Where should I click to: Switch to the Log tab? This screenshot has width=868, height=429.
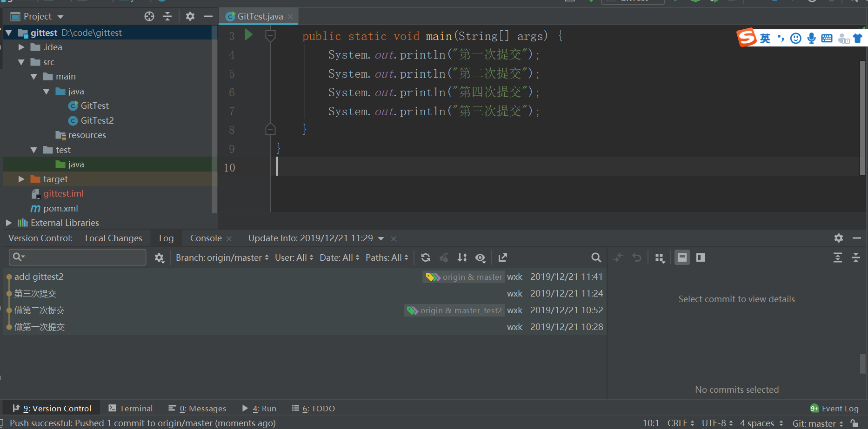[166, 238]
